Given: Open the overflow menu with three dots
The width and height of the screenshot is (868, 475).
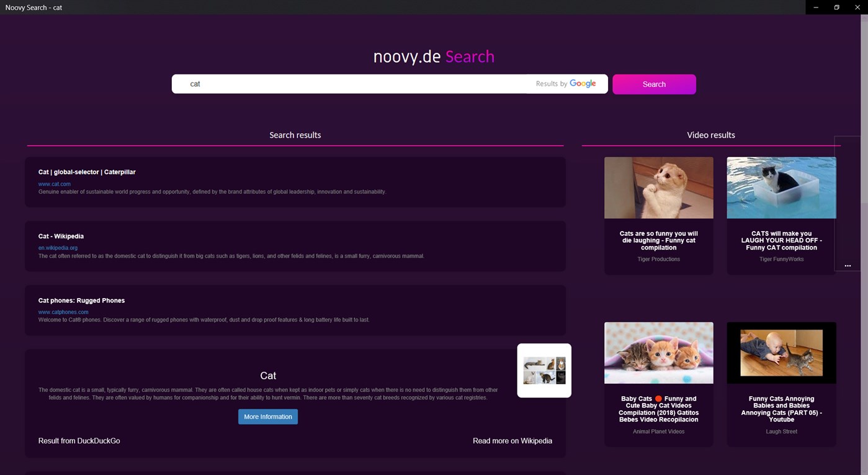Looking at the screenshot, I should click(848, 265).
